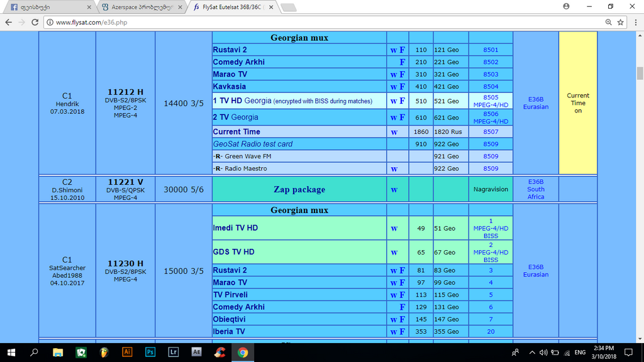644x362 pixels.
Task: Open the Zap package link
Action: [299, 189]
